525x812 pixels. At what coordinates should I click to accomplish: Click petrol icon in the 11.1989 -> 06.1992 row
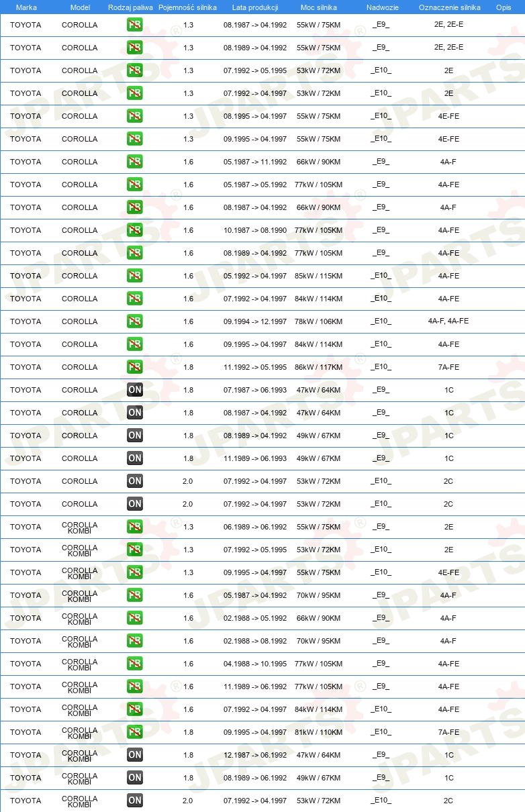(x=135, y=687)
